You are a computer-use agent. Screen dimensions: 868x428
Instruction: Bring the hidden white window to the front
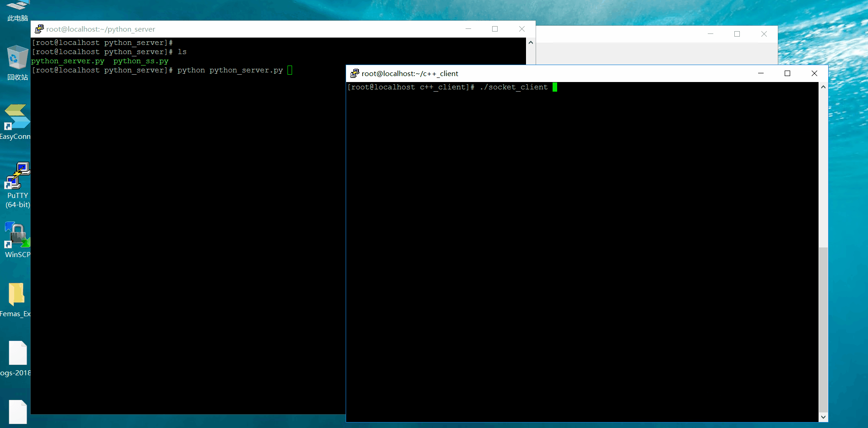(x=618, y=34)
